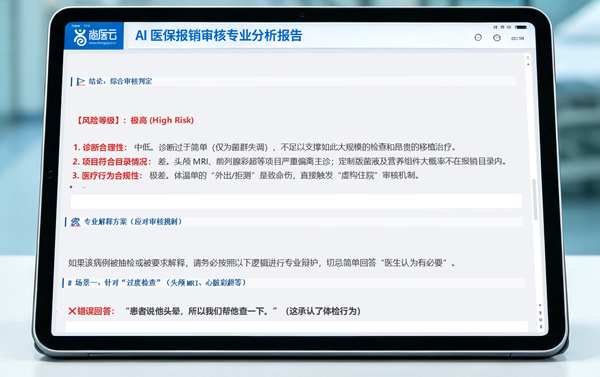
Task: Click the text 体温单的“外出/拒测”是致命伤
Action: tap(233, 176)
